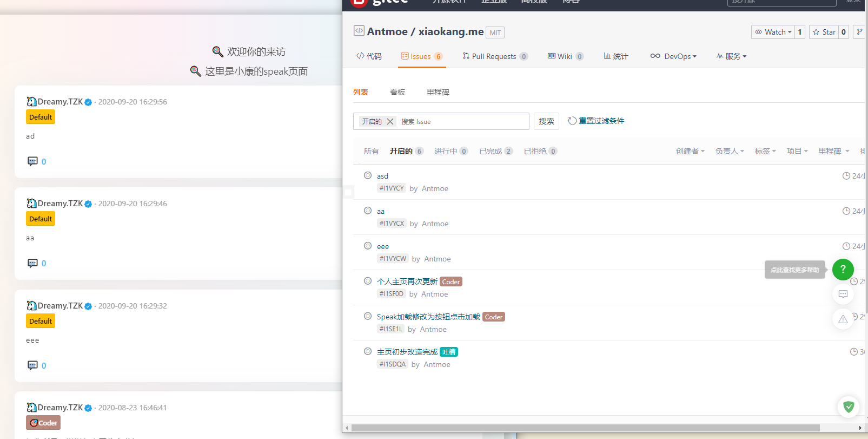The width and height of the screenshot is (868, 439).
Task: Remove the 开启的 filter tag
Action: pos(390,121)
